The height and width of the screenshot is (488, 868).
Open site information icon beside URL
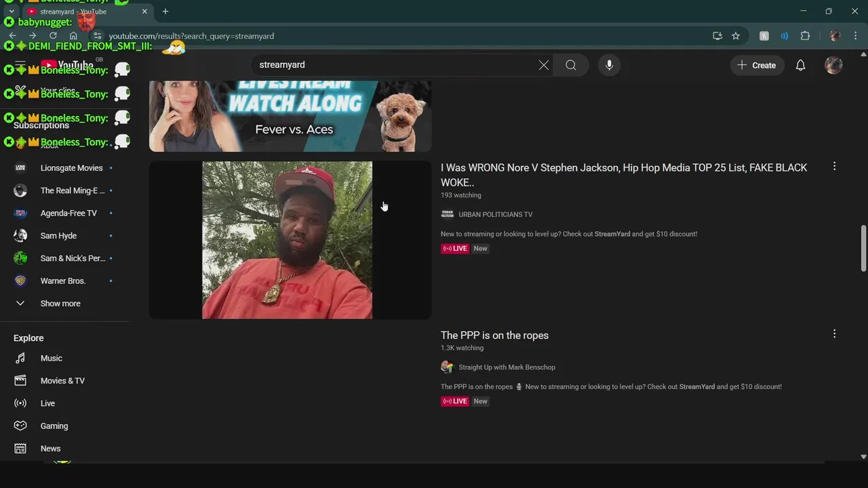pos(97,36)
